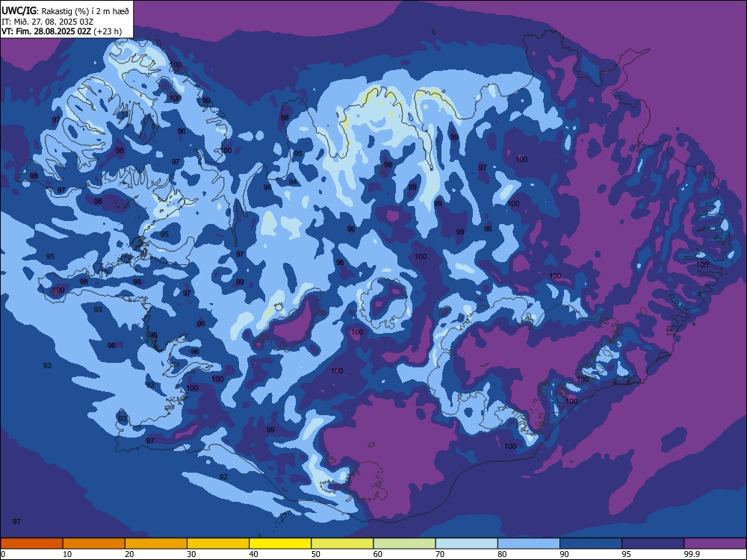The height and width of the screenshot is (560, 747).
Task: Click the '99.9' legend scale label
Action: [691, 554]
